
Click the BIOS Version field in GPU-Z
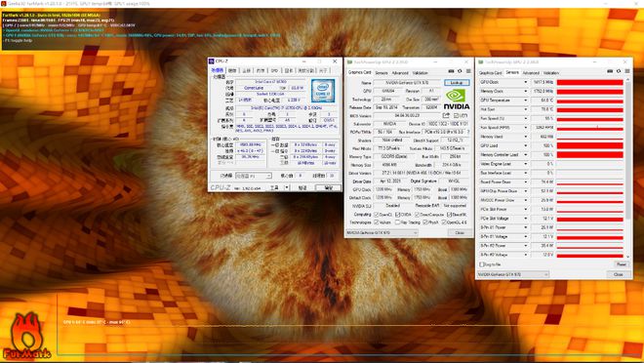coord(407,116)
